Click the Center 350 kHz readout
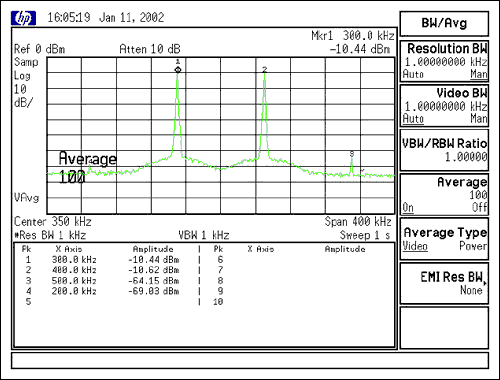The image size is (500, 380). point(53,221)
